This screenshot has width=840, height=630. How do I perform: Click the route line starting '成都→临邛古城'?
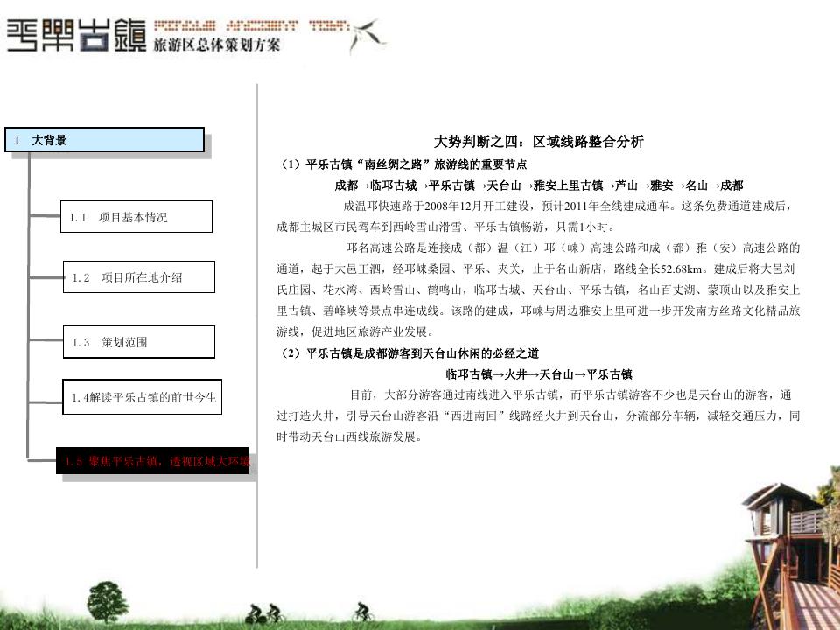(538, 185)
